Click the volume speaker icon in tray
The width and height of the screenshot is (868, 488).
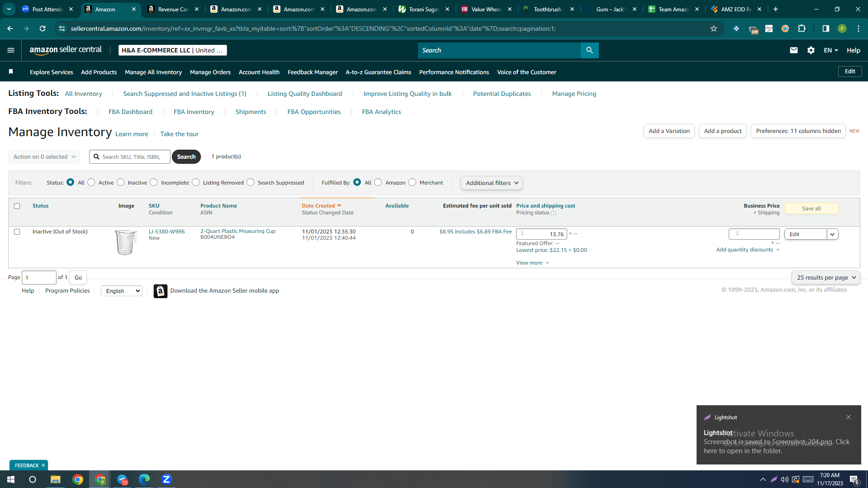point(784,479)
